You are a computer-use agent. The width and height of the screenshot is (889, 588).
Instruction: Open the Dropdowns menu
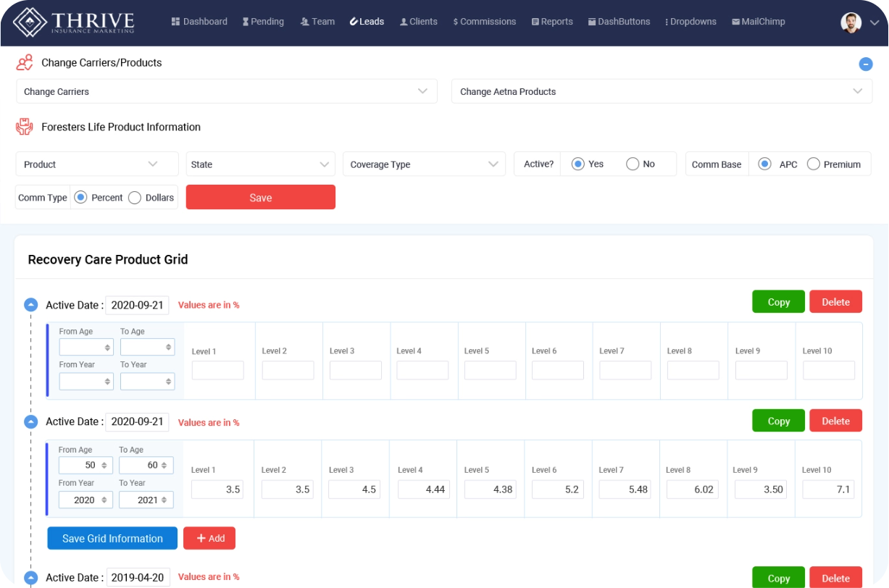point(690,22)
